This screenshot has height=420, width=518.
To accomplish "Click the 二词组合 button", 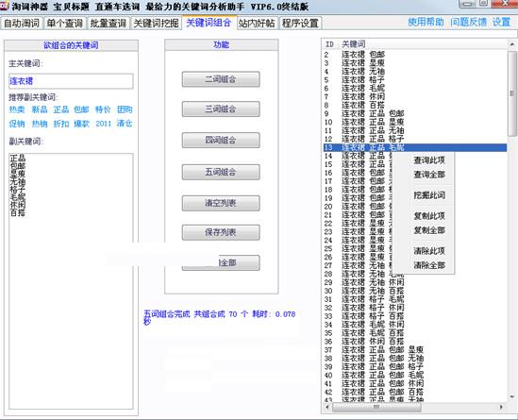I will tap(221, 79).
